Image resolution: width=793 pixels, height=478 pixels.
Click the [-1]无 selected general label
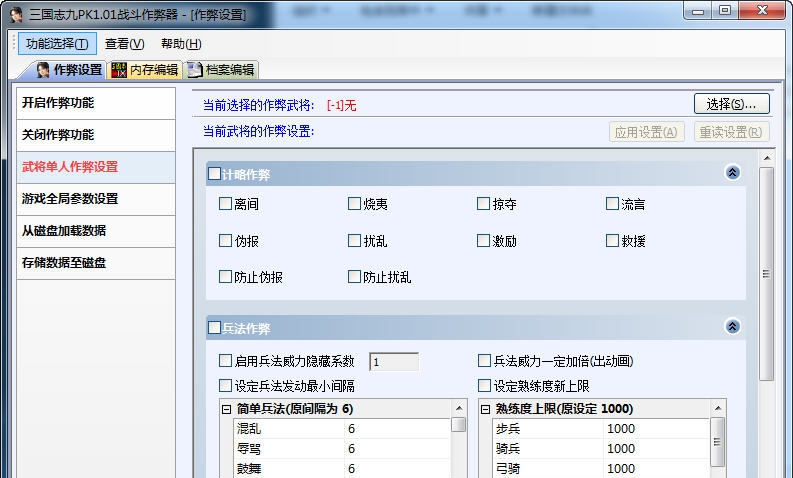[342, 105]
